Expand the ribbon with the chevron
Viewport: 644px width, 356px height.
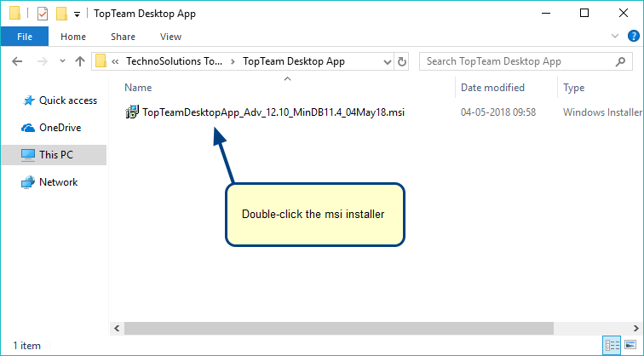point(615,36)
